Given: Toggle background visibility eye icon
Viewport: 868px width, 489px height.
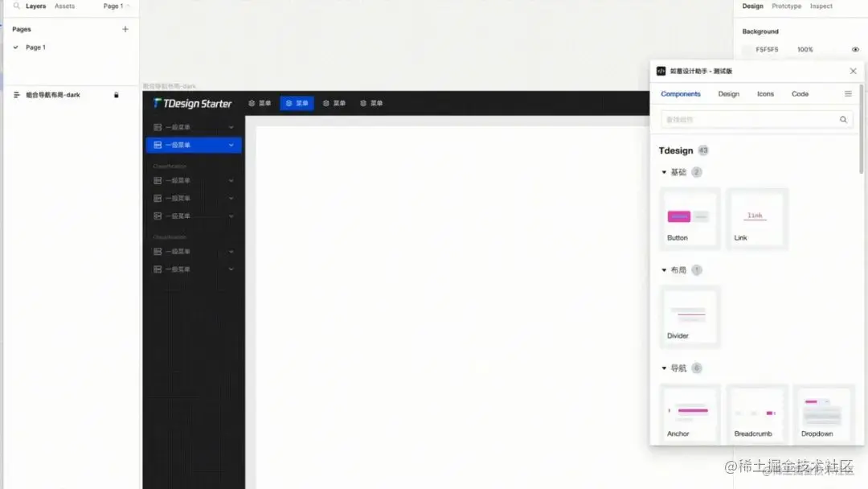Looking at the screenshot, I should [855, 50].
